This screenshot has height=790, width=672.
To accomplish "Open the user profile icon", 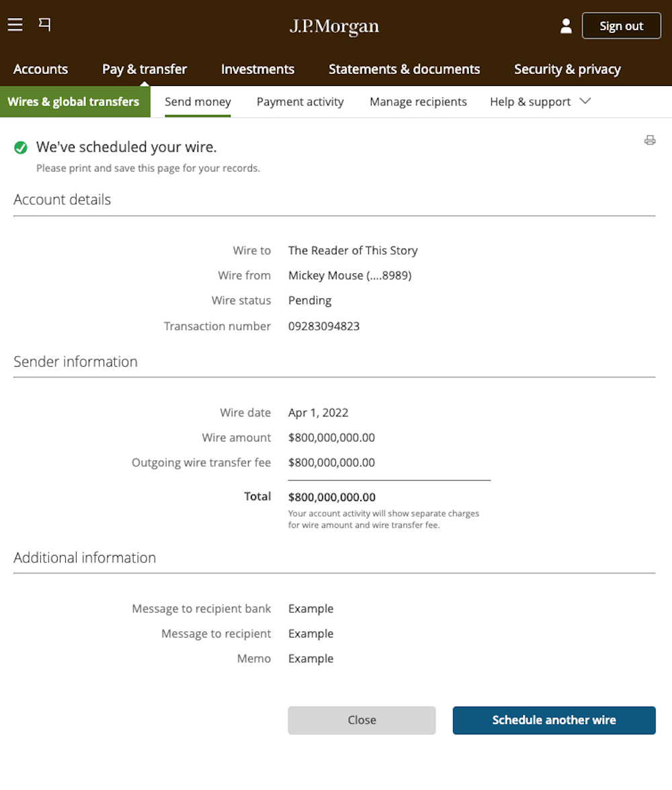I will coord(566,26).
